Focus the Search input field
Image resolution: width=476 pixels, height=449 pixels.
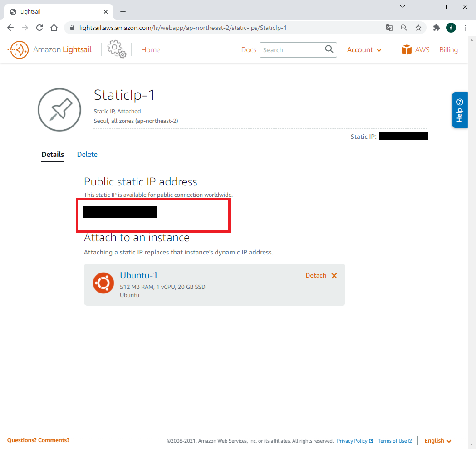coord(298,50)
